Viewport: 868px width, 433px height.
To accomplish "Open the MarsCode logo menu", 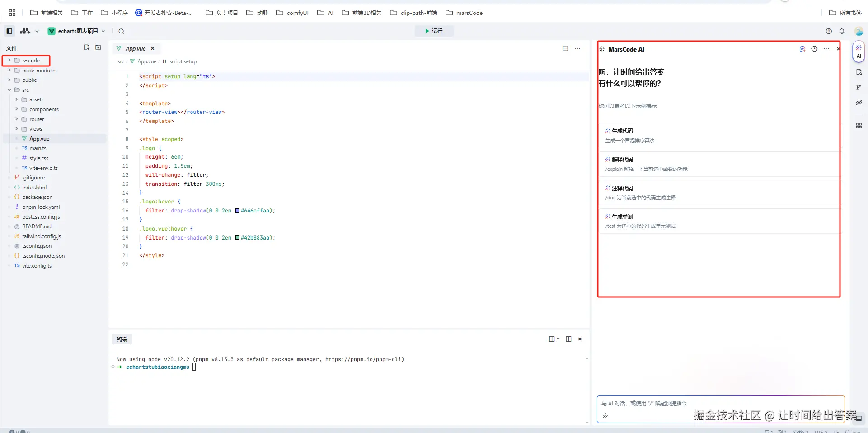I will 25,31.
